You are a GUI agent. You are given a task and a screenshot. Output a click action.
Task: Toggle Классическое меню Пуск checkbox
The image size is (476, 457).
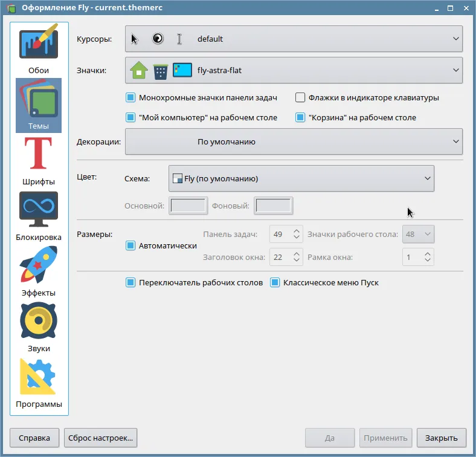pos(275,282)
